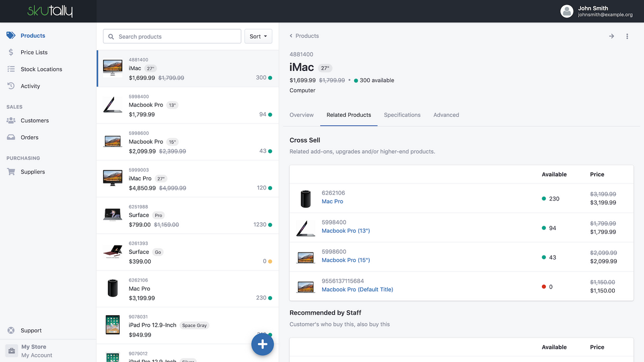Click the Products tag icon
Screen dimensions: 644x362
(11, 36)
